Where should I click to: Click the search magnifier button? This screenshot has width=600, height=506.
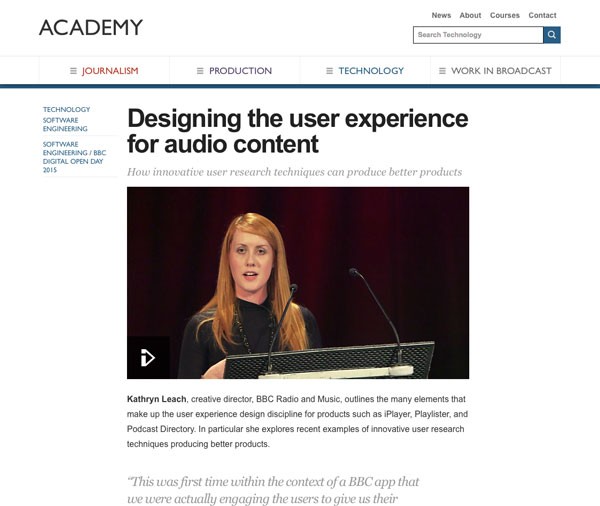point(552,35)
